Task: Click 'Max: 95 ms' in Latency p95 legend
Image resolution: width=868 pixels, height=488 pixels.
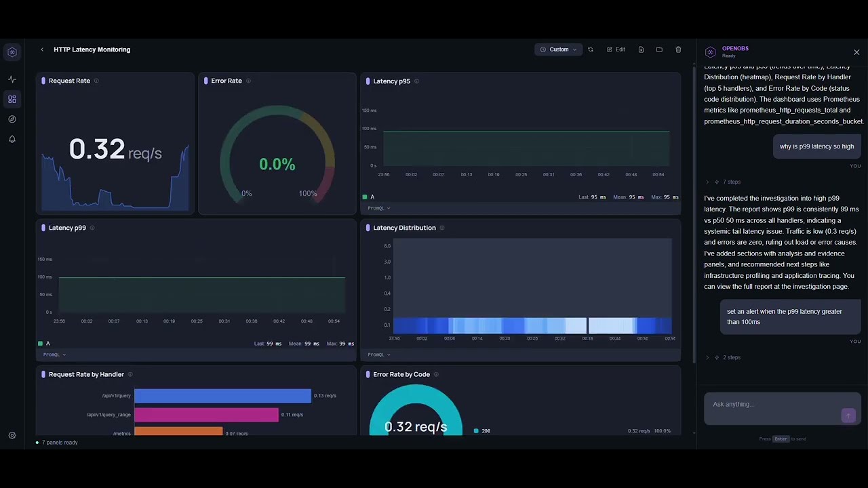Action: point(665,197)
